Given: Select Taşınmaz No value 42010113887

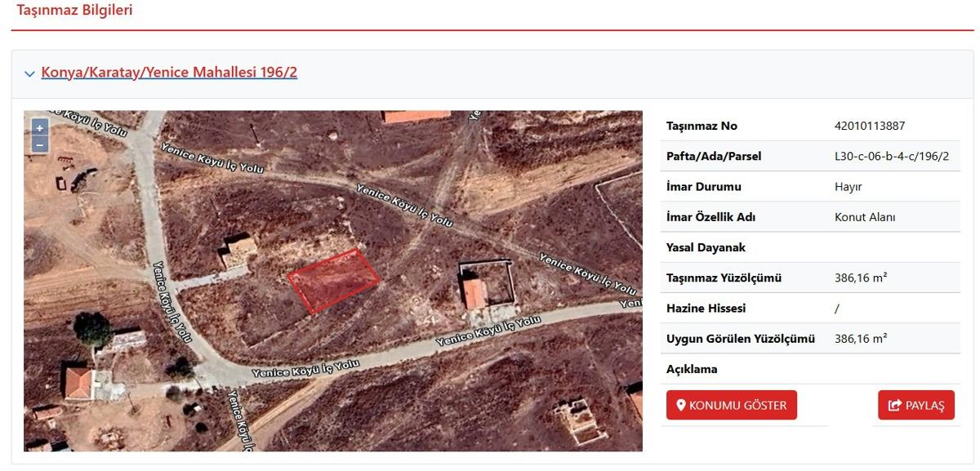Looking at the screenshot, I should click(x=870, y=126).
